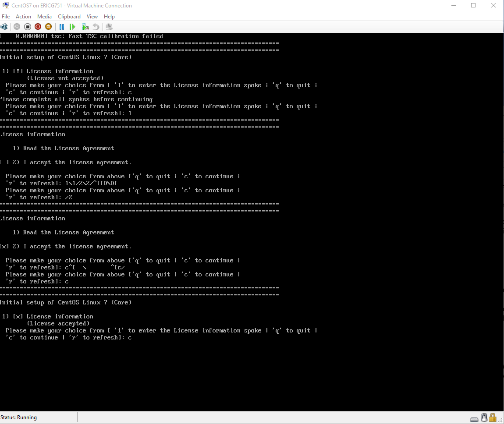Click the '(License accepted)' console line

[x=58, y=323]
